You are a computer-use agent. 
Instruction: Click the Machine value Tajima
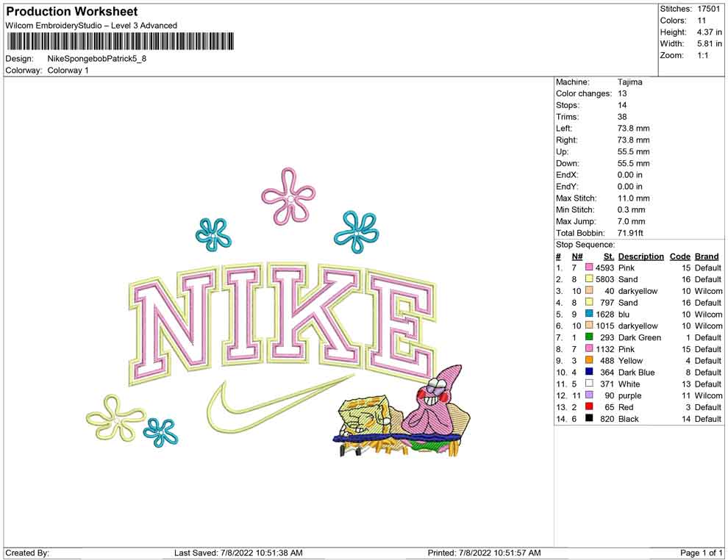630,82
